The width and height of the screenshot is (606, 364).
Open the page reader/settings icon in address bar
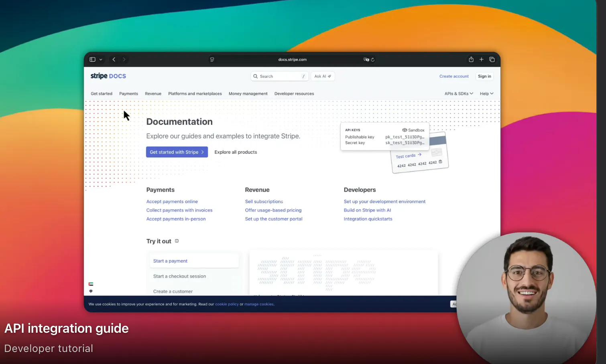(x=212, y=59)
